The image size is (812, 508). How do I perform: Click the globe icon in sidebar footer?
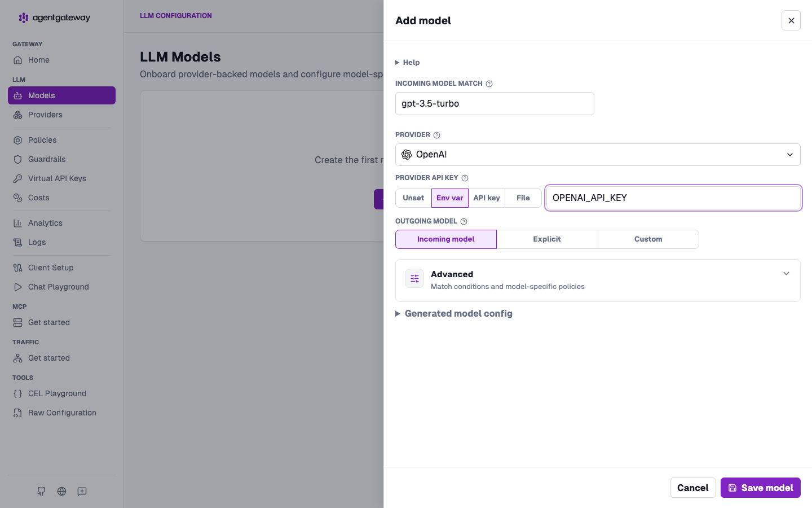(61, 491)
